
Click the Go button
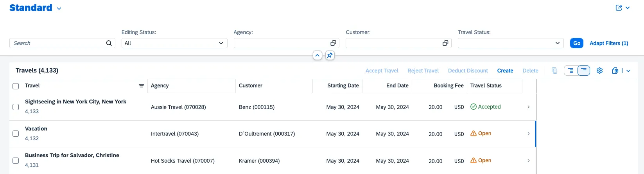(x=577, y=43)
